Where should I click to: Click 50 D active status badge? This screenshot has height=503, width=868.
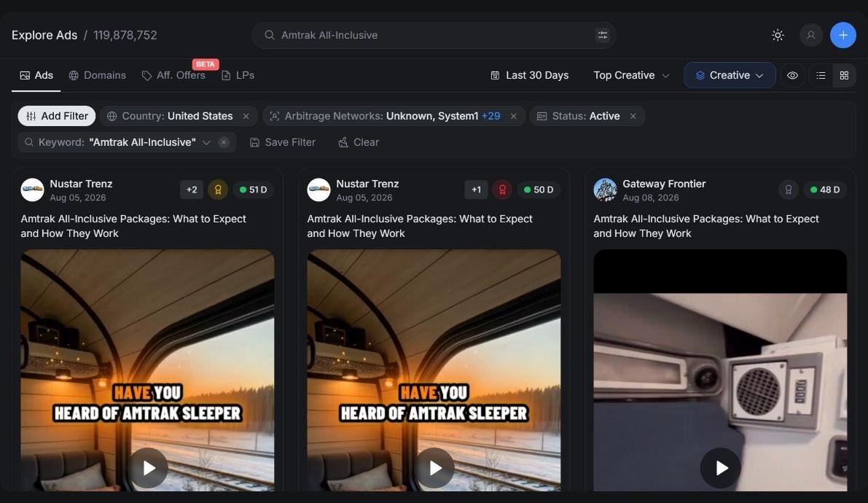point(539,190)
